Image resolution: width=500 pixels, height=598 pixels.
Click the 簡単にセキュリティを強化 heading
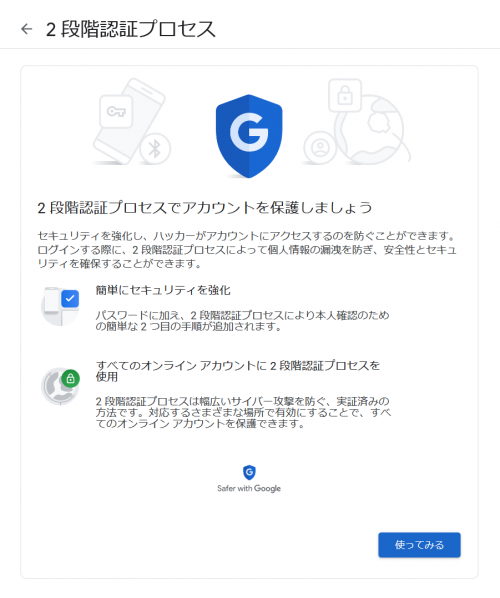(x=163, y=291)
